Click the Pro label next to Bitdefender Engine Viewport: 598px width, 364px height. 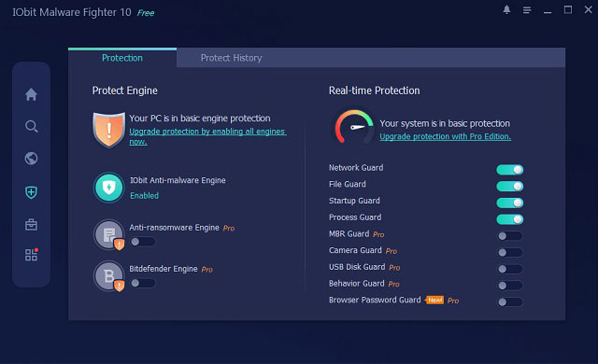(x=207, y=270)
